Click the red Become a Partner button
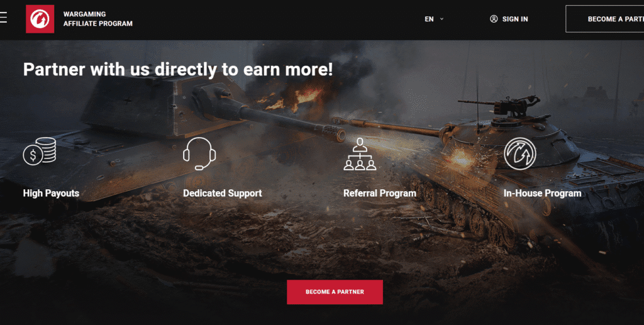Screen dimensions: 644x325 (335, 292)
